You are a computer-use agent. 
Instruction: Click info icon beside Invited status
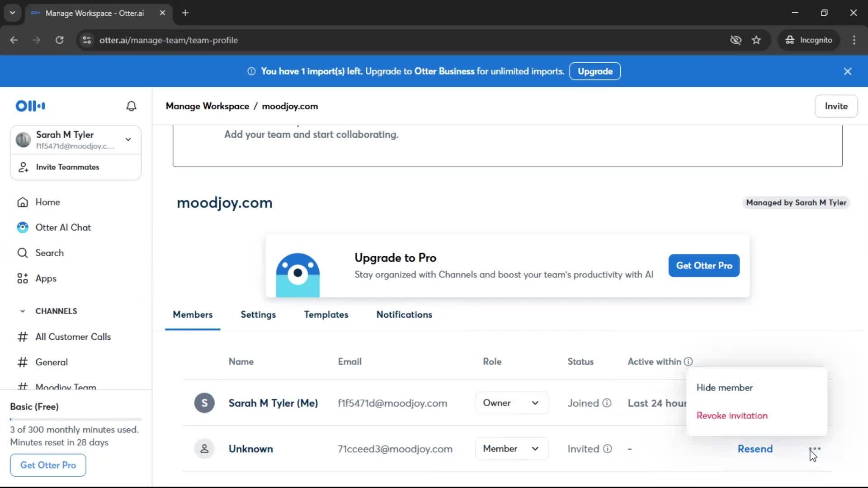(x=608, y=449)
